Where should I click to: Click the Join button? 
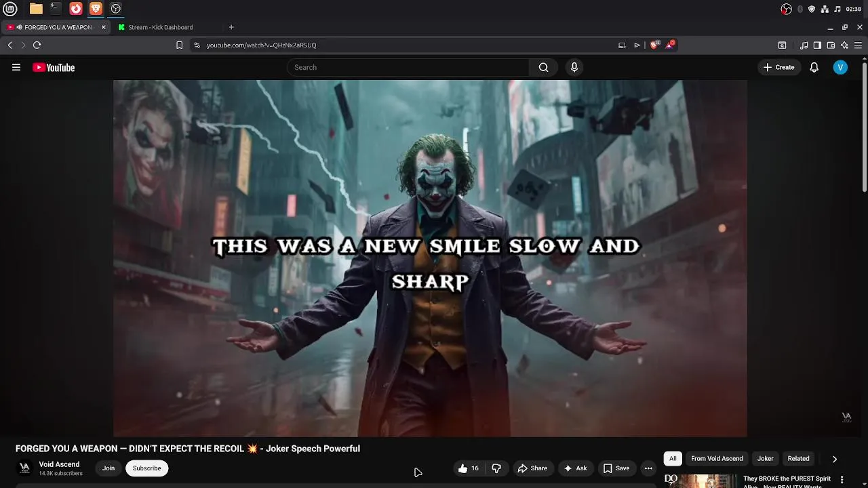(108, 468)
